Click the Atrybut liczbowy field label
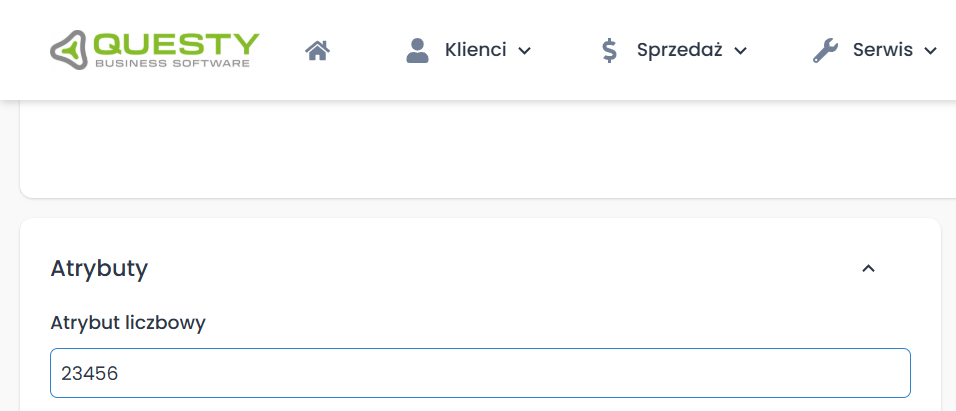Image resolution: width=956 pixels, height=411 pixels. 128,322
